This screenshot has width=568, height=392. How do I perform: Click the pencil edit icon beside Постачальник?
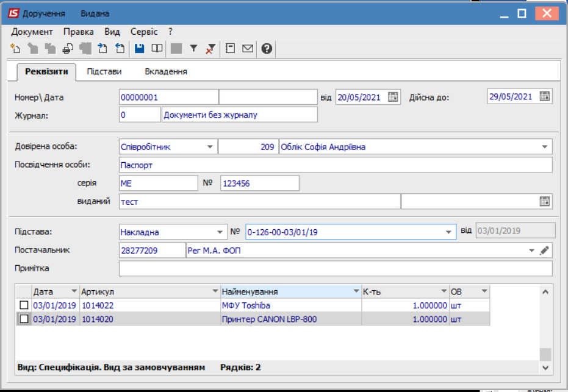point(544,251)
